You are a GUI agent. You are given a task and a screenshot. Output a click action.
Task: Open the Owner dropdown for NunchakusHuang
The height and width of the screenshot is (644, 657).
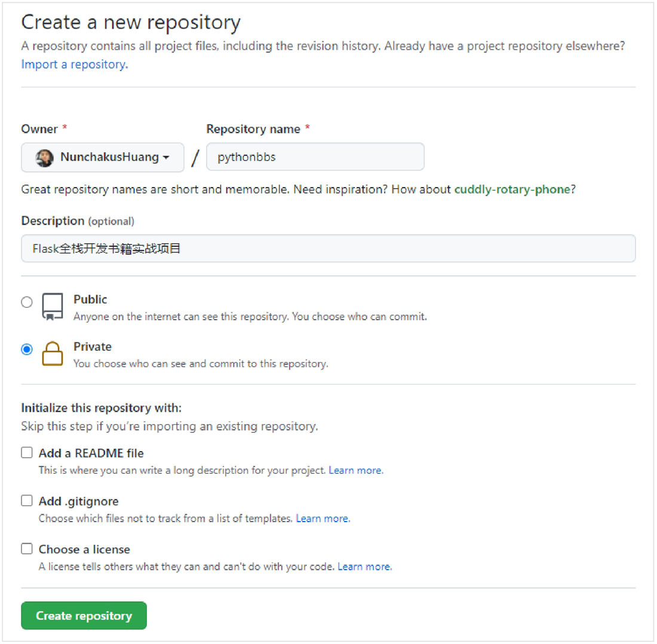tap(103, 158)
